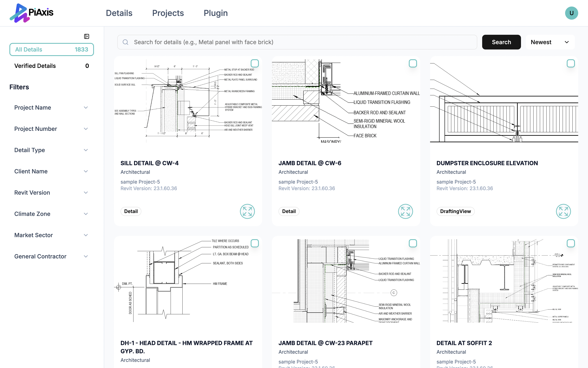
Task: Open the DETAIL AT SOFFIT 2 drawing thumbnail
Action: point(504,281)
